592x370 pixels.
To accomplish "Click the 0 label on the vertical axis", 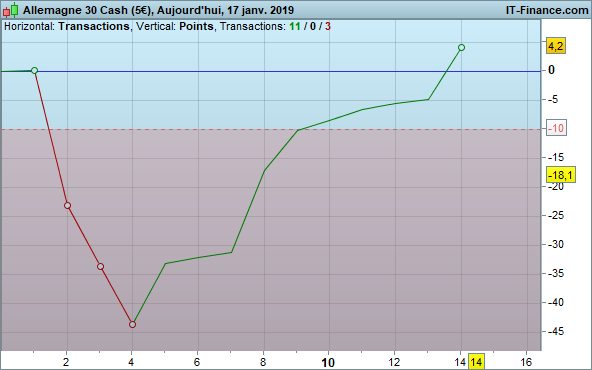I will click(551, 70).
